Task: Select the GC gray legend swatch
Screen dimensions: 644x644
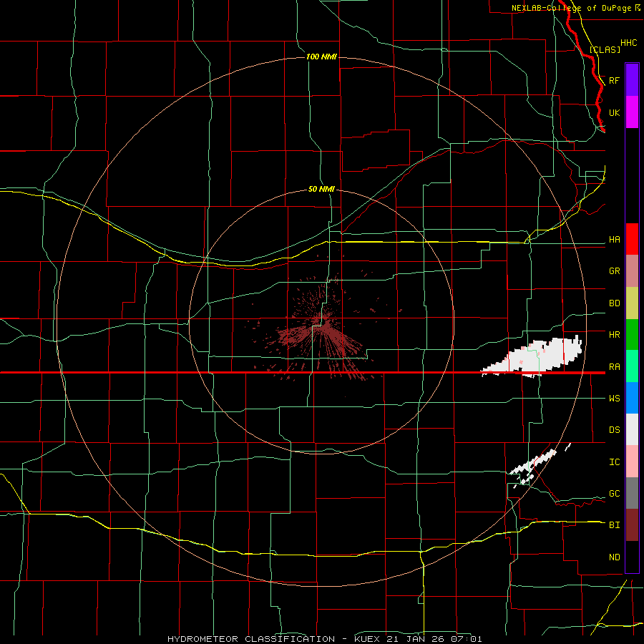Action: [x=632, y=493]
